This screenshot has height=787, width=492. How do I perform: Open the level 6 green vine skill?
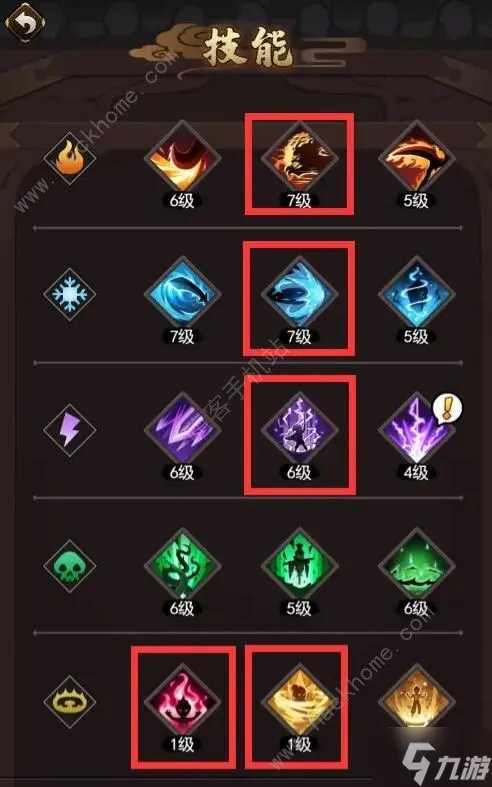pyautogui.click(x=182, y=566)
